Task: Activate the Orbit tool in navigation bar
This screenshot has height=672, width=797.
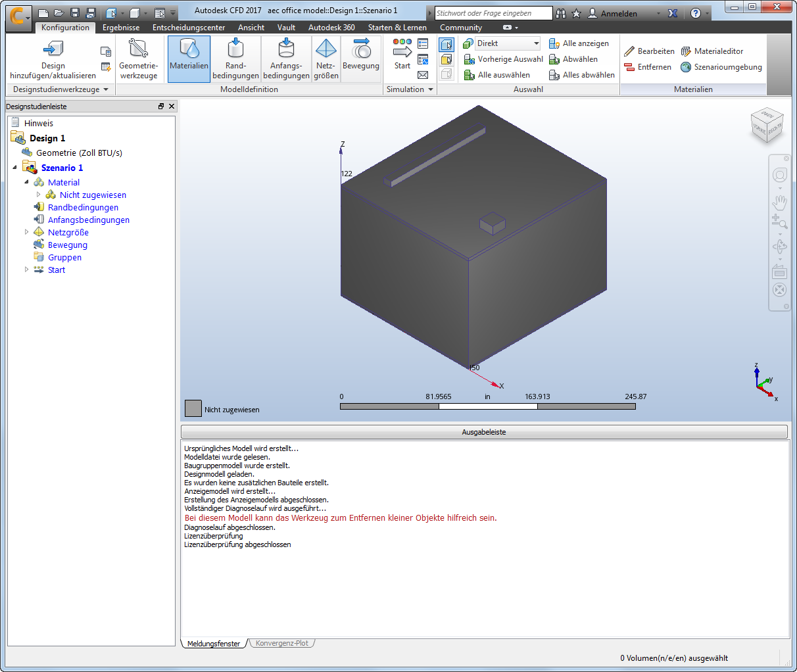Action: tap(780, 247)
